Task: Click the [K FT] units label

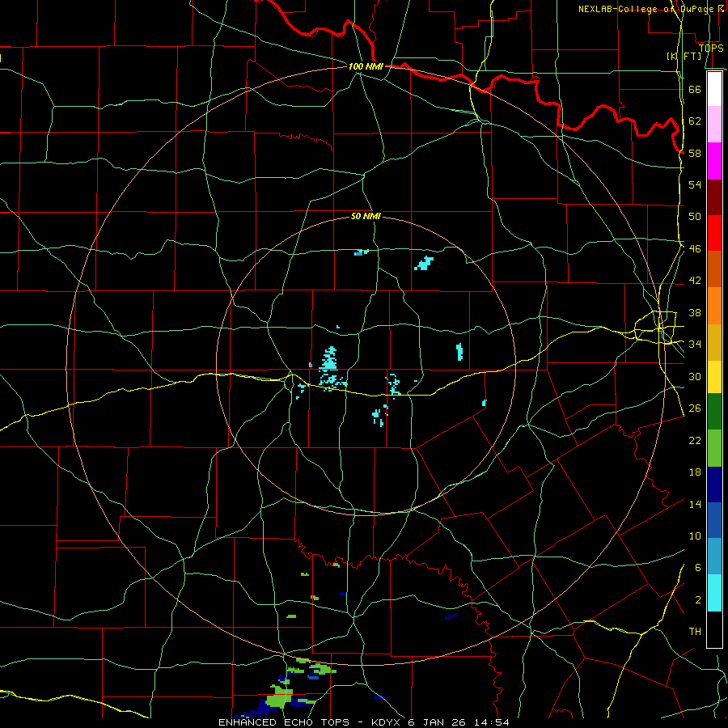Action: (684, 56)
